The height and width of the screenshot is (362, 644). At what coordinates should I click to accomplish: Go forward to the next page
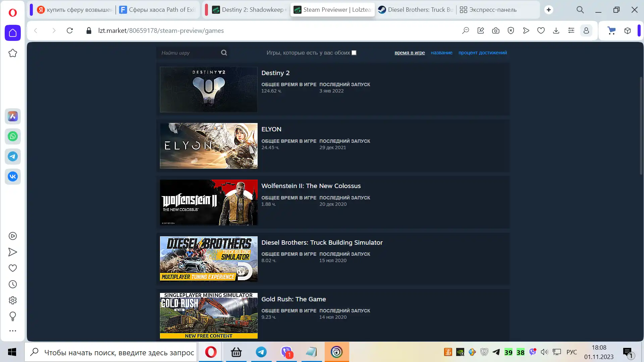54,31
